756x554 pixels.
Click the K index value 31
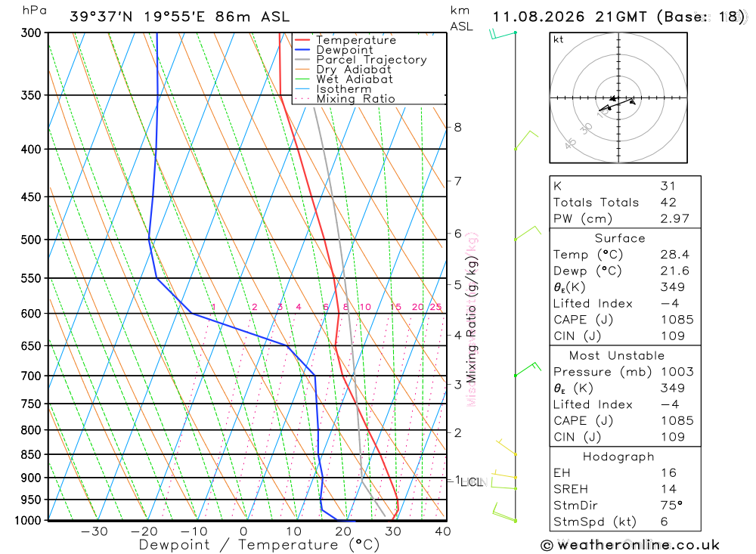pos(668,186)
